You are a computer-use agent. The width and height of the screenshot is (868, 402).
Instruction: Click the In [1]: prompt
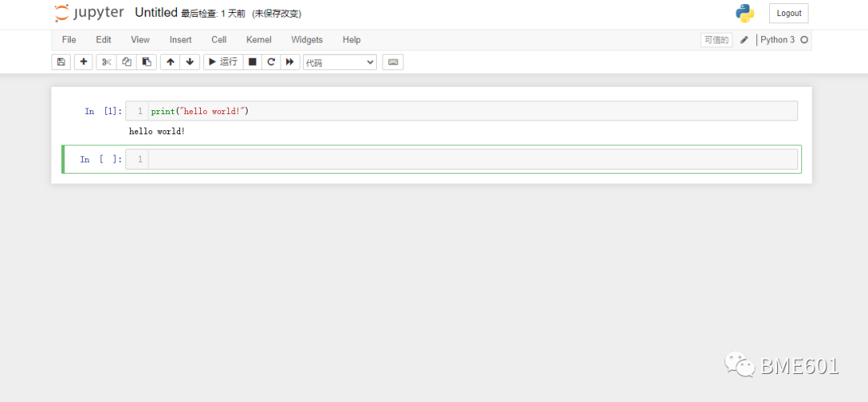(104, 111)
